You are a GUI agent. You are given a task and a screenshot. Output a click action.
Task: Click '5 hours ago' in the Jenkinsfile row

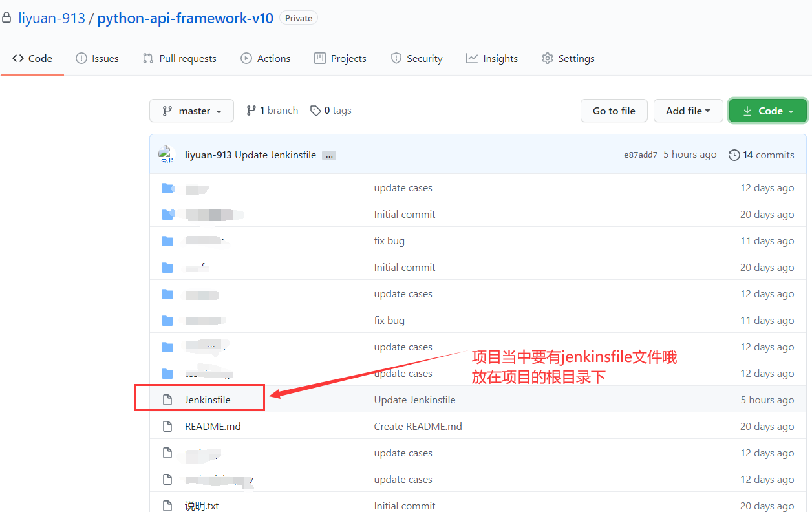[x=767, y=400]
